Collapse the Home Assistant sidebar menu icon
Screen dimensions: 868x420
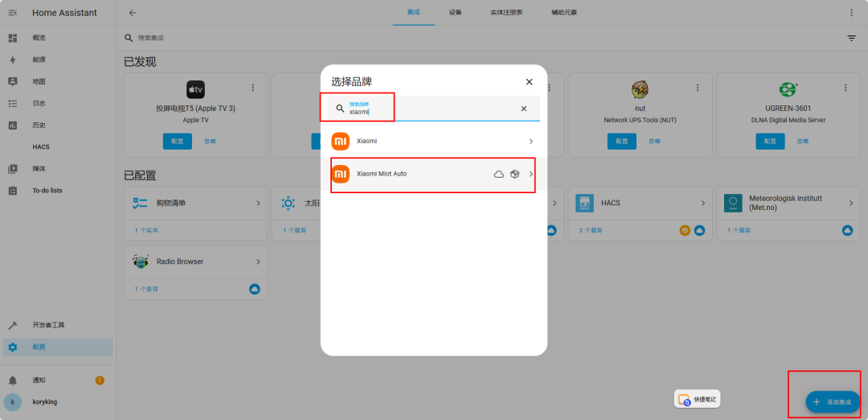pos(13,13)
